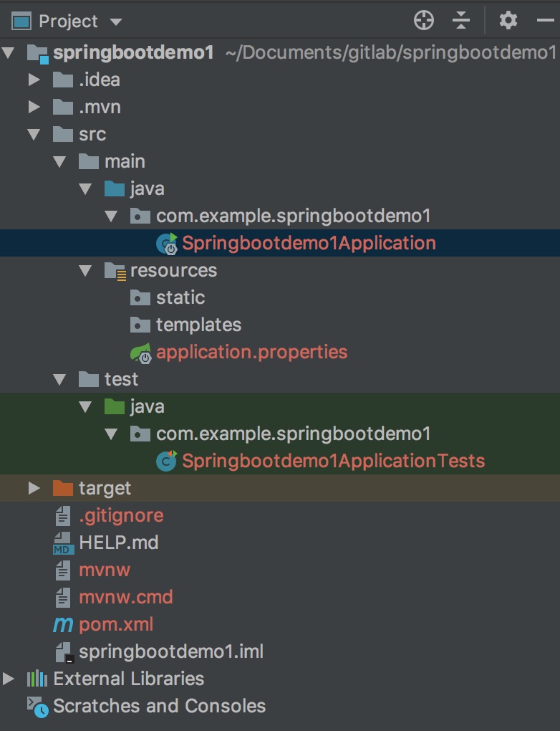Click the Maven pom.xml file icon
Viewport: 560px width, 731px height.
click(x=63, y=624)
